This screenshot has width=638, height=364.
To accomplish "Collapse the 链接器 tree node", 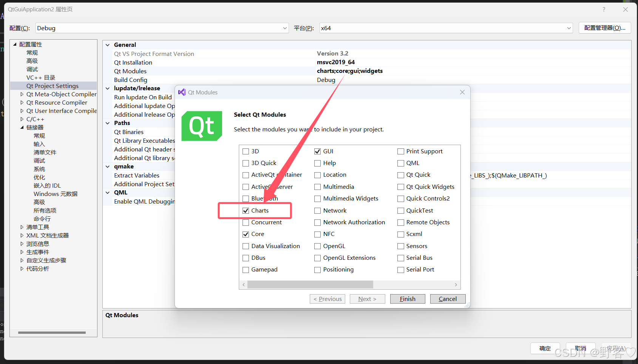I will click(x=22, y=127).
